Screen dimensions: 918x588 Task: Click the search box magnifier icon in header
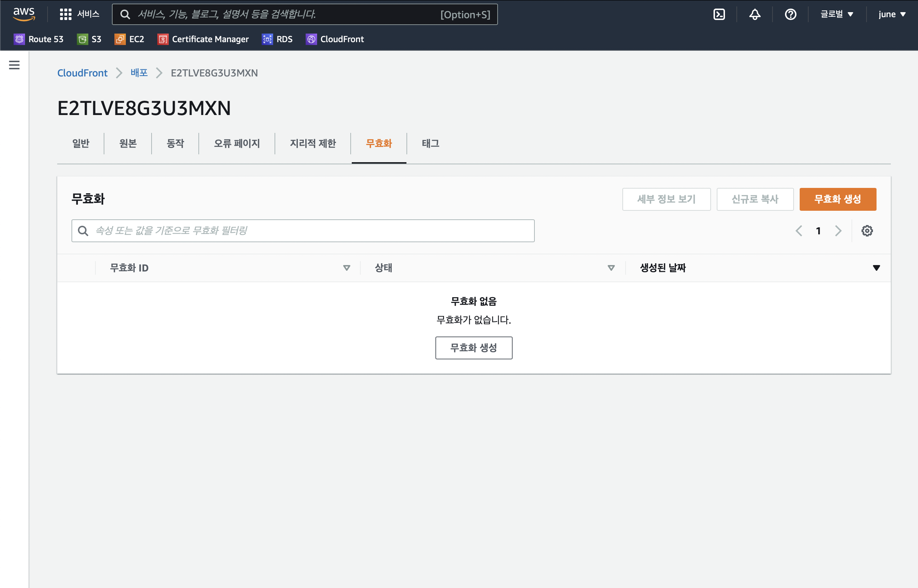125,15
